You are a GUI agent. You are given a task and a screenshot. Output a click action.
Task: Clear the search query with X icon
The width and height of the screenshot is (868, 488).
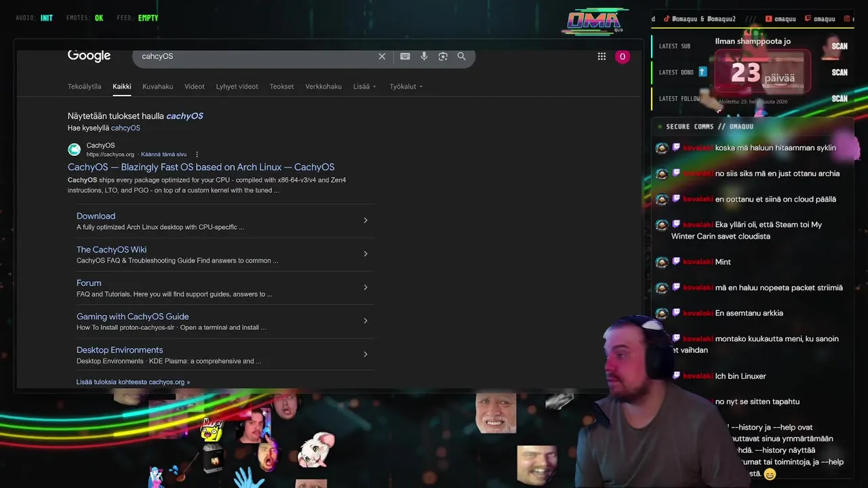382,56
